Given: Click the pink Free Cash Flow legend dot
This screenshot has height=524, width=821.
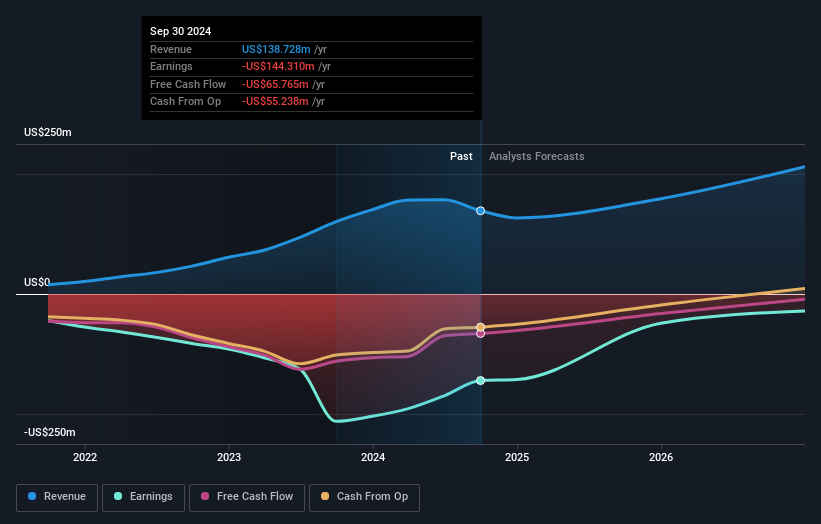Looking at the screenshot, I should [205, 496].
